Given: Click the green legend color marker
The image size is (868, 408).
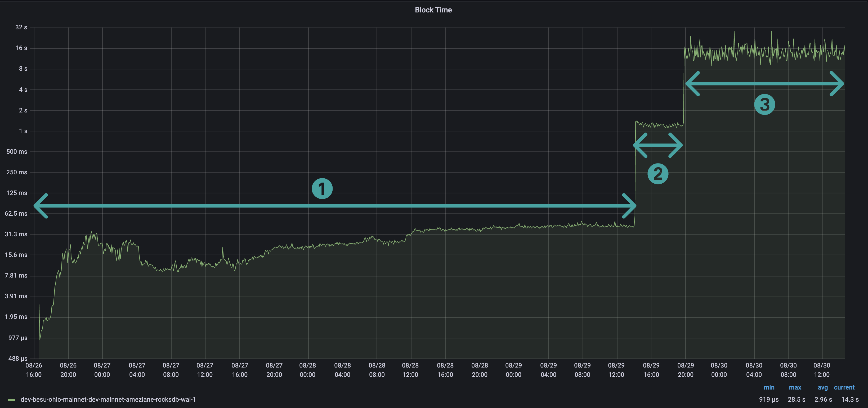Looking at the screenshot, I should (12, 400).
